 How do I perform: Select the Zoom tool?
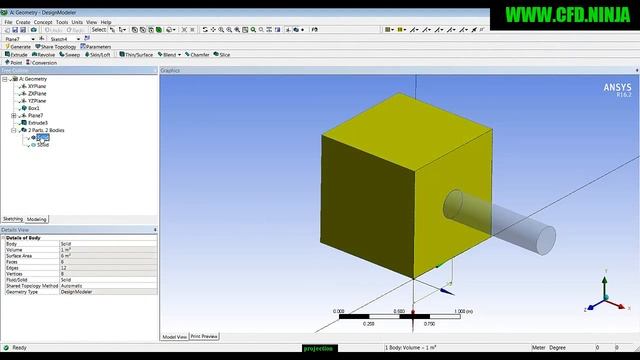[221, 30]
